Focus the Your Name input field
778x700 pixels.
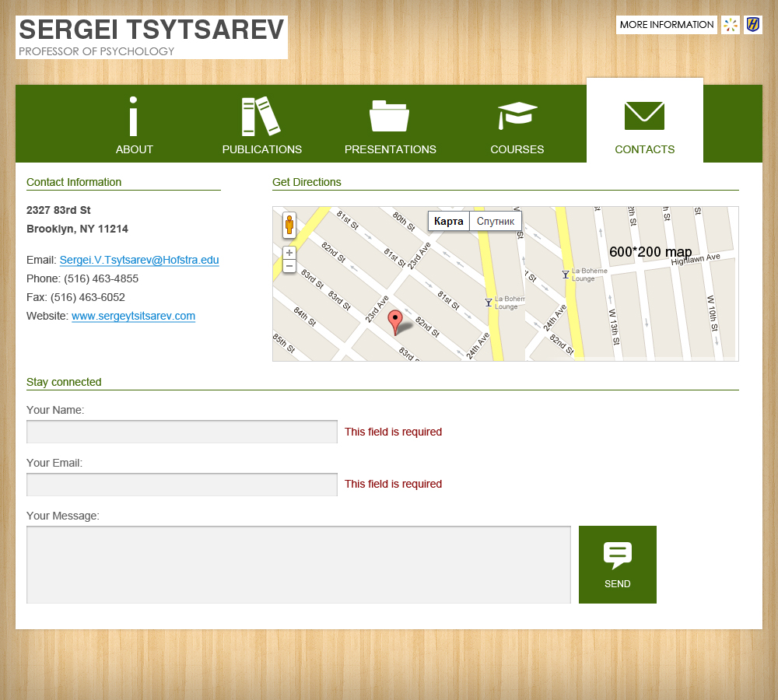pyautogui.click(x=182, y=432)
